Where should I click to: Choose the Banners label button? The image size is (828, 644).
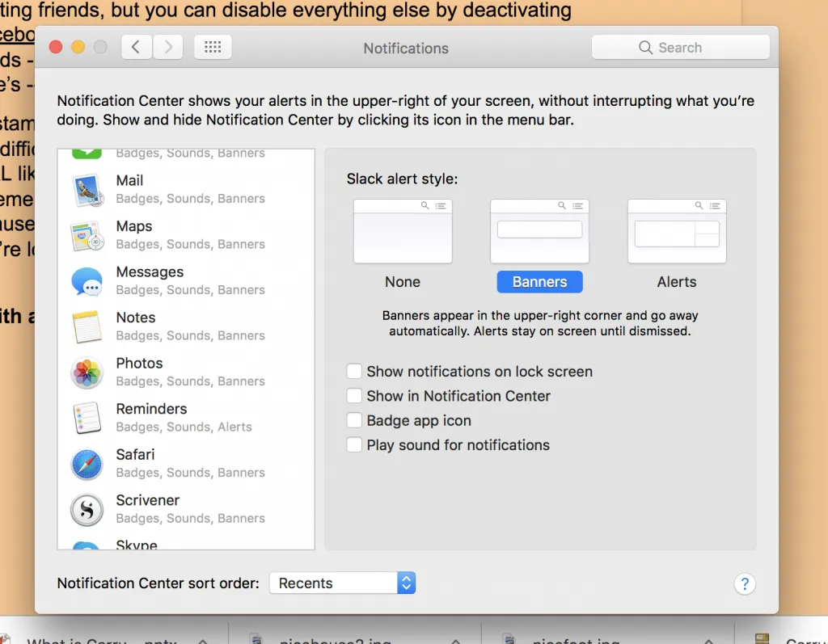pos(539,282)
